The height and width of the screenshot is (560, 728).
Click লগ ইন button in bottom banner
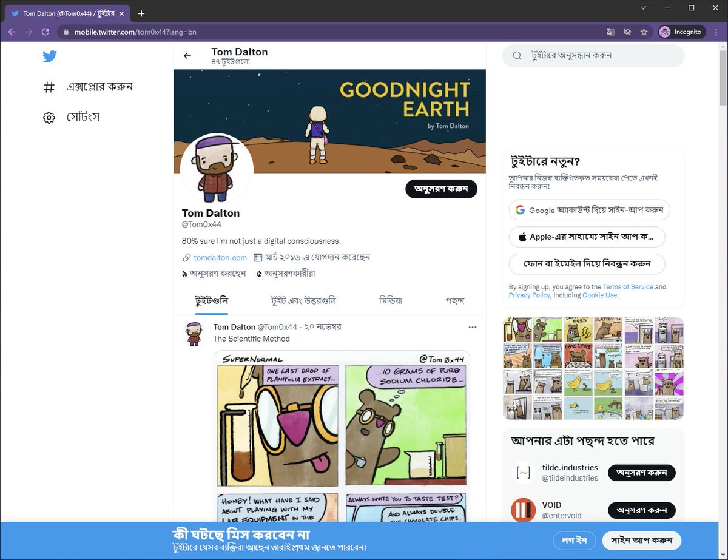tap(574, 541)
